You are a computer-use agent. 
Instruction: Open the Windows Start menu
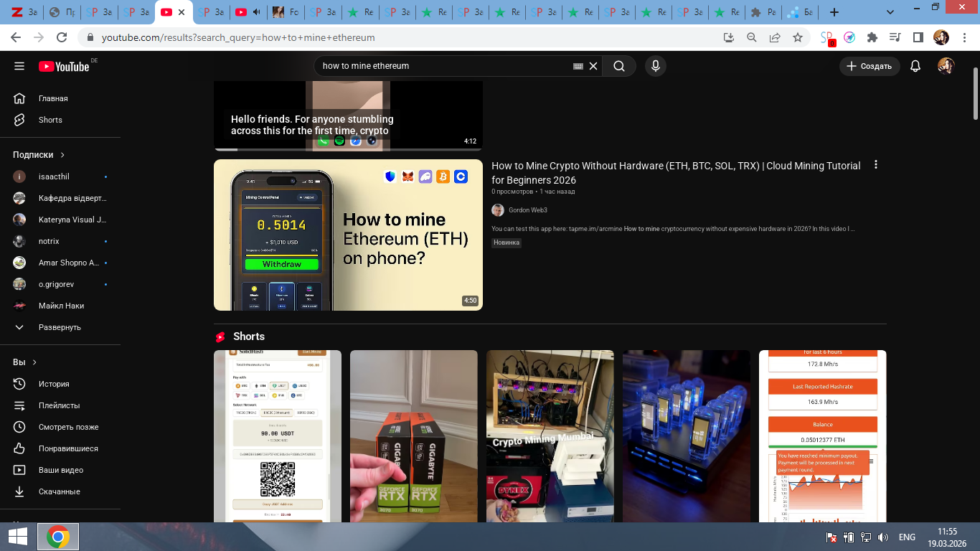click(x=18, y=537)
